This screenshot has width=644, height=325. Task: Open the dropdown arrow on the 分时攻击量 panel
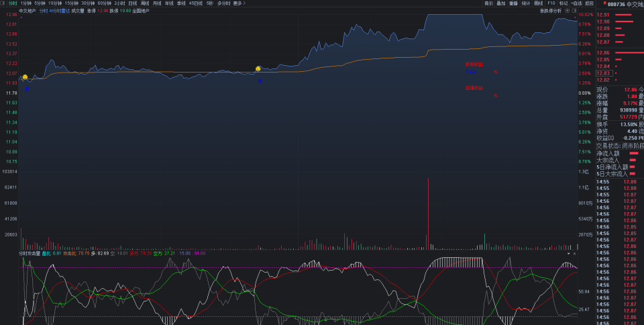point(569,254)
